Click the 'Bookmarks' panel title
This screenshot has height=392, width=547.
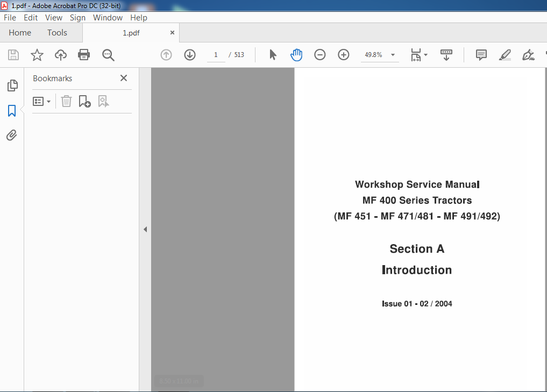pos(53,79)
